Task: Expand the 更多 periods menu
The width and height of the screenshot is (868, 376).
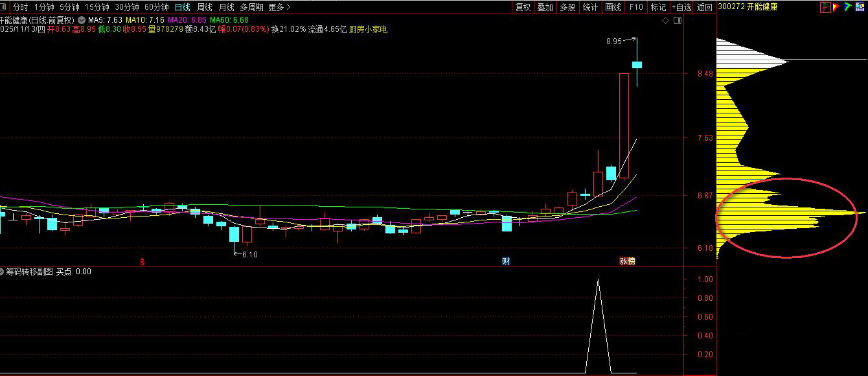Action: click(279, 7)
